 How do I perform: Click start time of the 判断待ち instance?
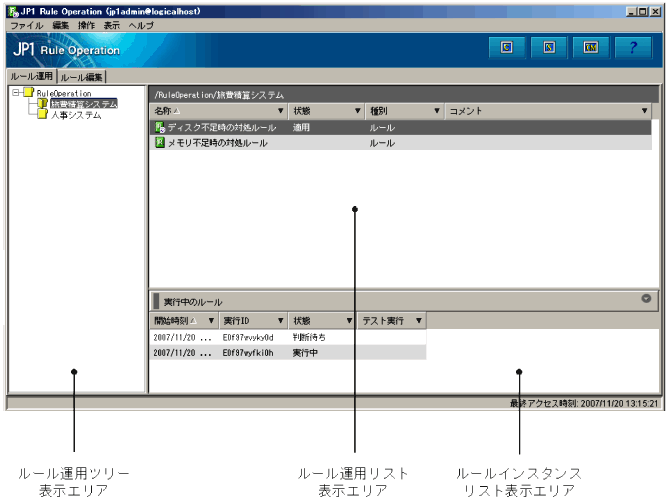(182, 337)
